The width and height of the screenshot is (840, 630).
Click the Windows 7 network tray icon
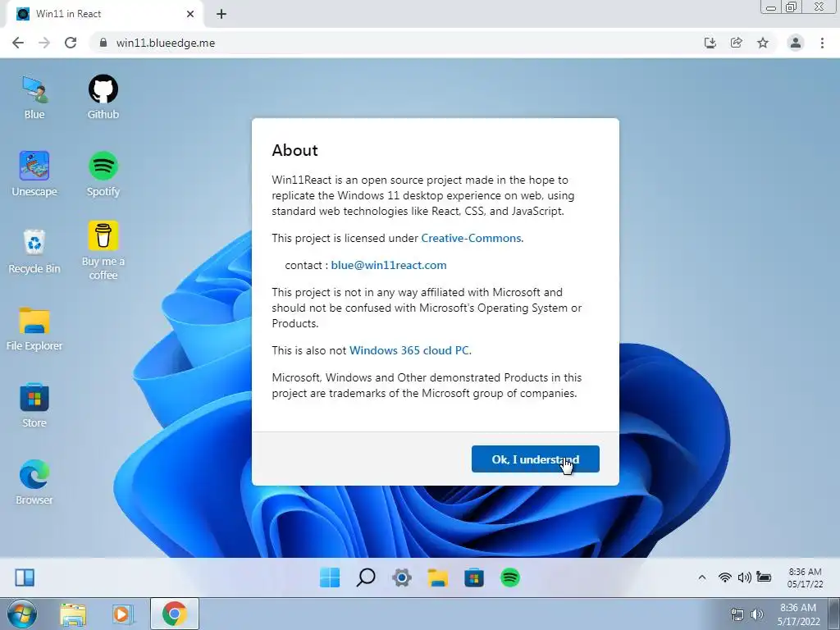[x=737, y=614]
